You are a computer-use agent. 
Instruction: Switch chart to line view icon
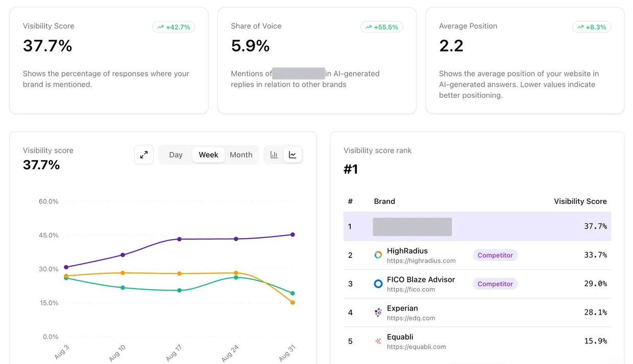pos(293,154)
